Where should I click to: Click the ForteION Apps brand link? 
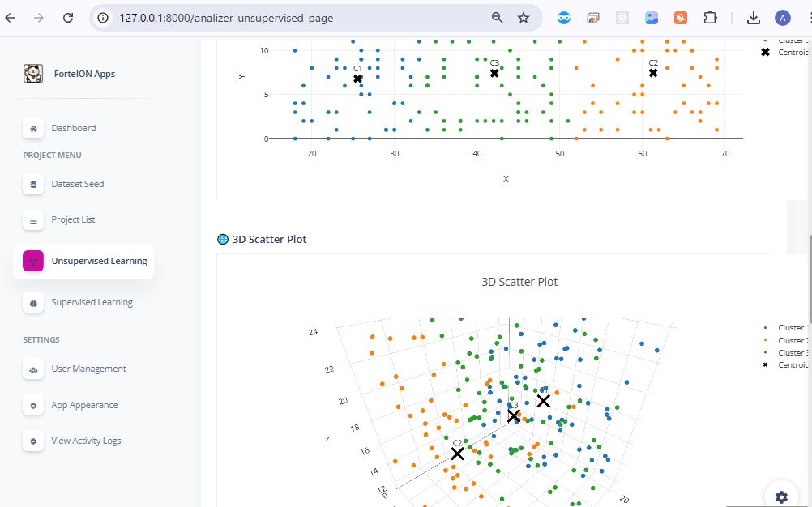(x=84, y=74)
